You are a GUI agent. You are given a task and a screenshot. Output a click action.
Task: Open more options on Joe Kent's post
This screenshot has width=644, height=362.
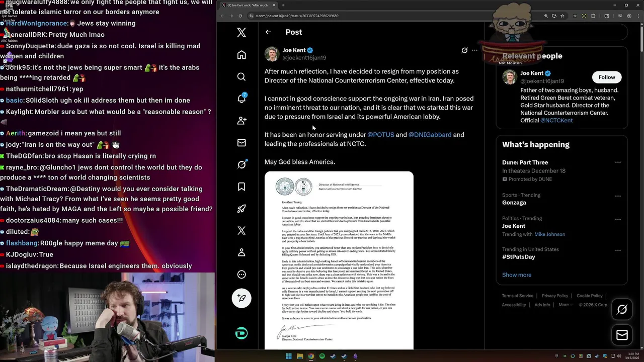tap(474, 50)
